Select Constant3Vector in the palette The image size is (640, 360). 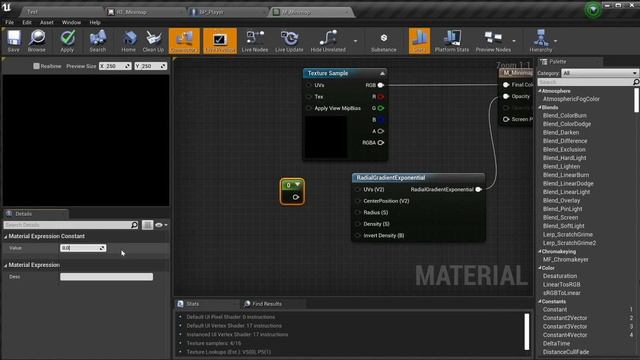click(x=565, y=327)
